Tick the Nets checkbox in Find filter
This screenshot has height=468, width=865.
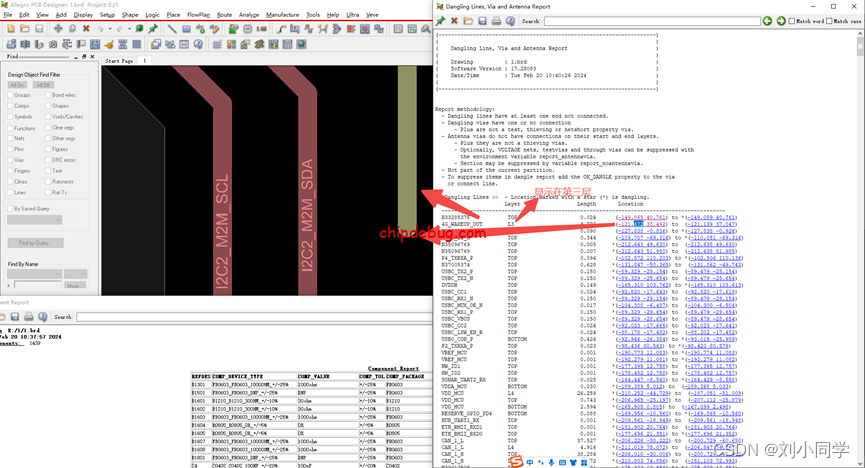pyautogui.click(x=10, y=138)
